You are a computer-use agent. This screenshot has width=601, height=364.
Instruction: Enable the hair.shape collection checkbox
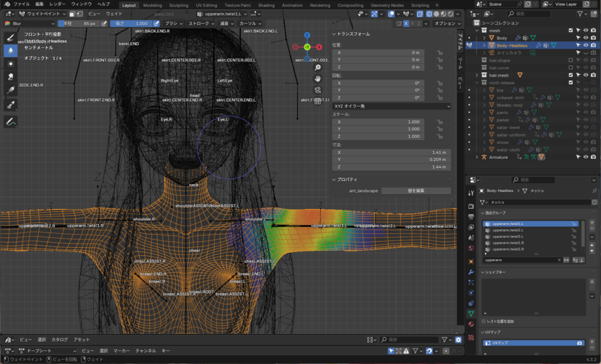pos(570,60)
